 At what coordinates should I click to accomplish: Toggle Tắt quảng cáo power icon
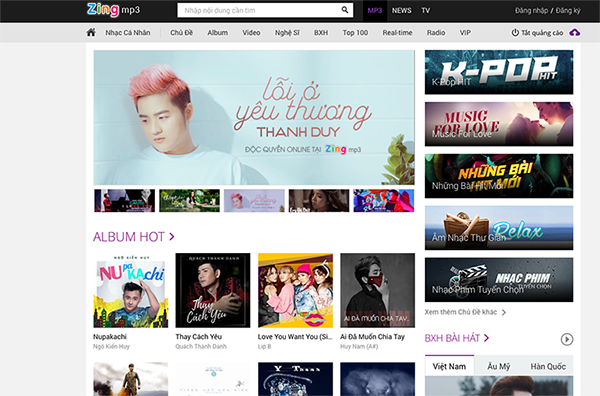[515, 33]
